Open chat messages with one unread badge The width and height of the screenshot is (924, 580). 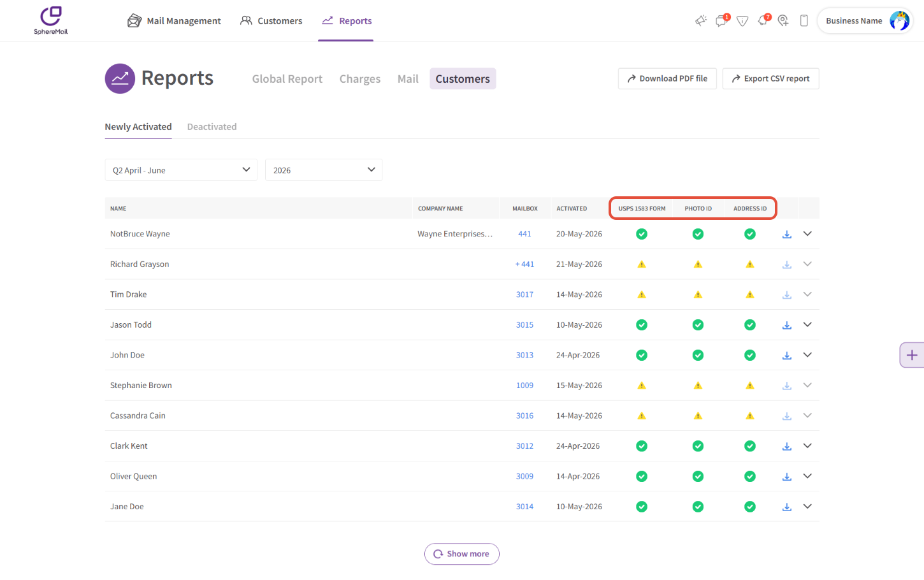[x=722, y=20]
